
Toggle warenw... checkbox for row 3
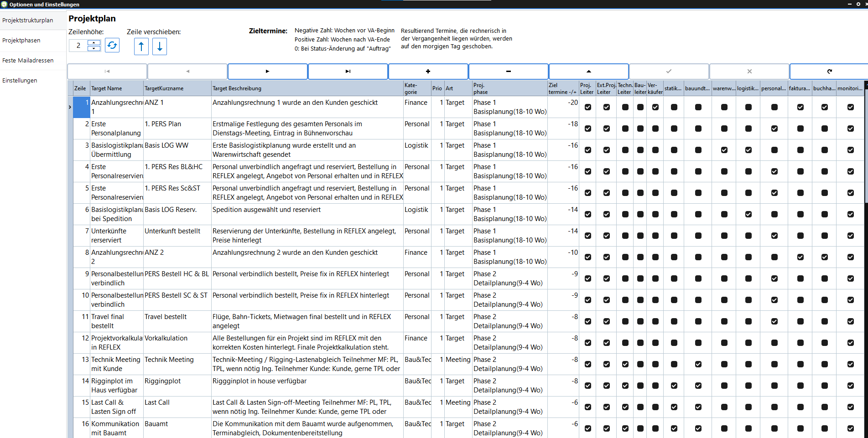pos(724,150)
